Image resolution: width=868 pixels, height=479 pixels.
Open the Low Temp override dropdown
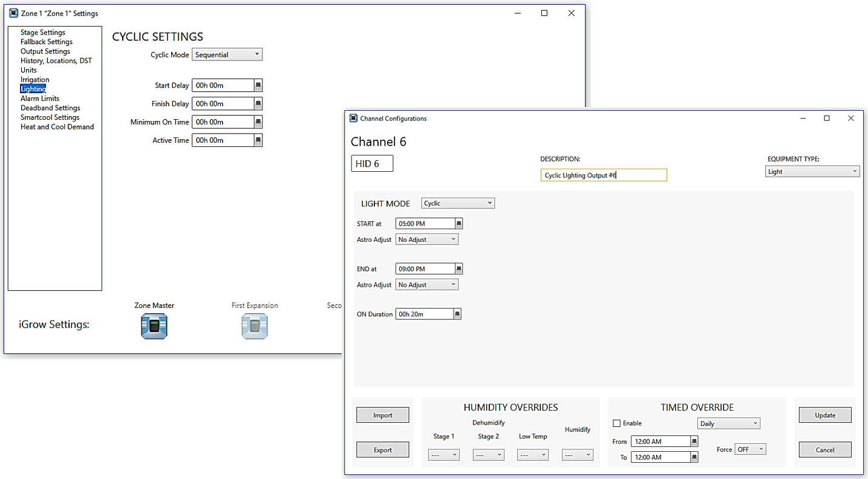coord(533,455)
